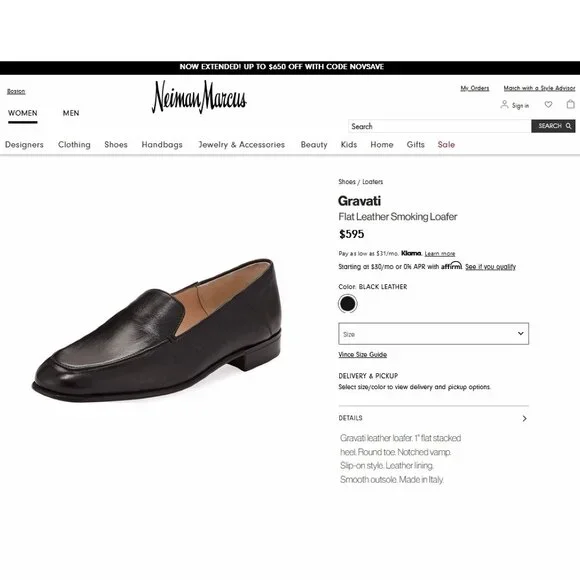Expand the Details section arrow

525,418
